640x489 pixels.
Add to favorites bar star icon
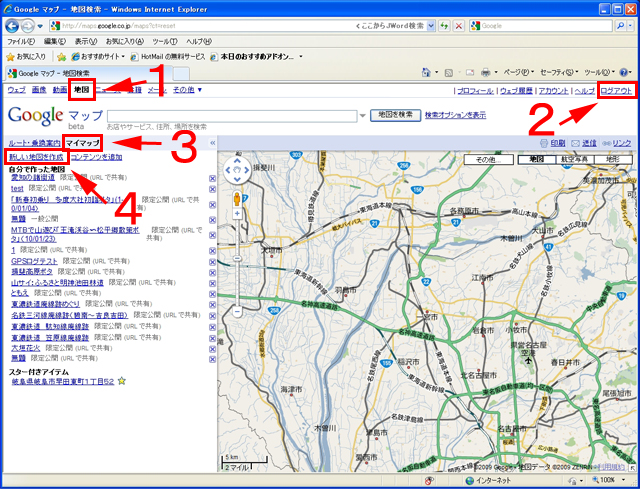click(x=62, y=57)
